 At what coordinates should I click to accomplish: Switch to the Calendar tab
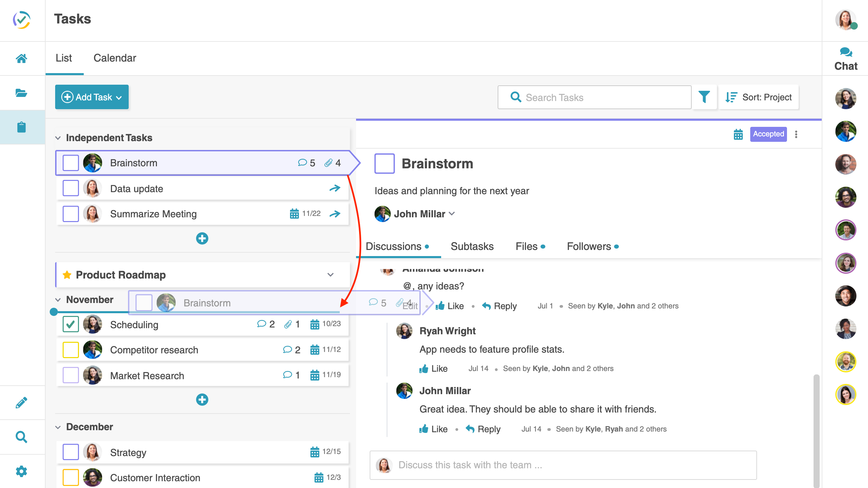[x=115, y=58]
